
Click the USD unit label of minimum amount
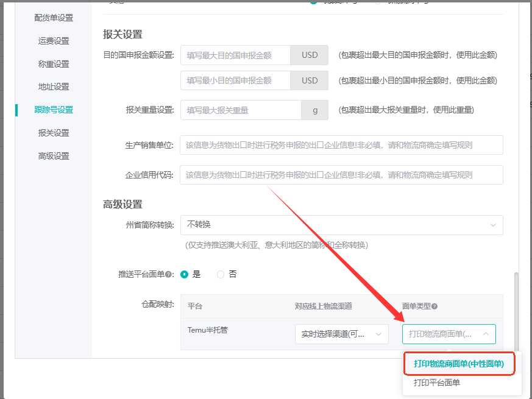pos(310,80)
